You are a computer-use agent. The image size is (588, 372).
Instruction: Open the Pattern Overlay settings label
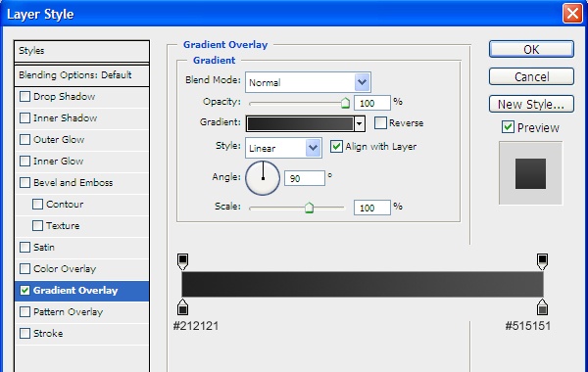pos(69,312)
